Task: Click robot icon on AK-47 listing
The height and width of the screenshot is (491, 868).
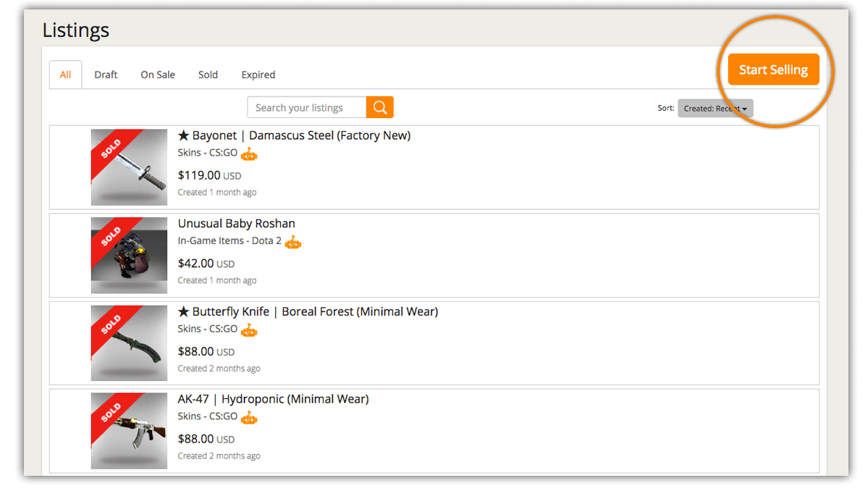Action: point(249,418)
